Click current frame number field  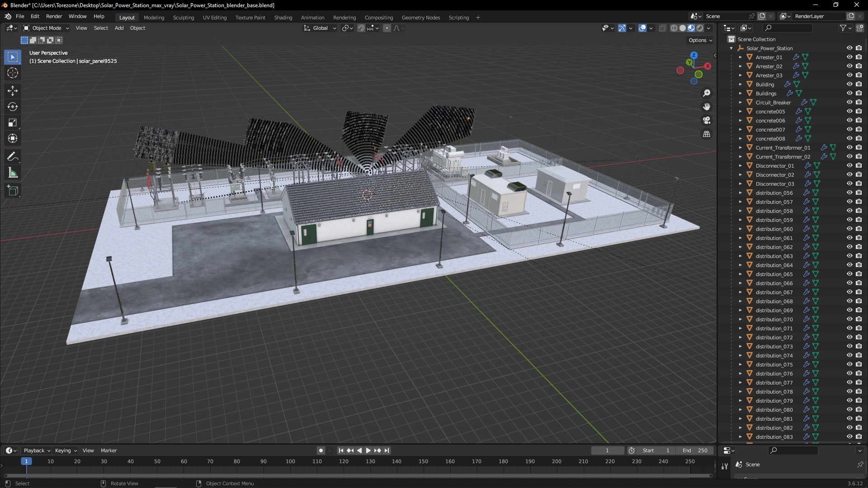click(607, 450)
